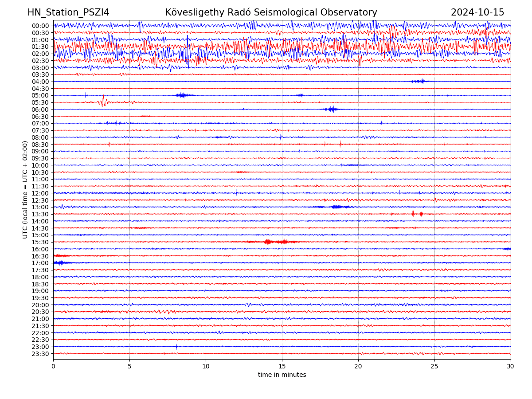Click the red wavelet near minute 3 on 05:30 trace
This screenshot has height=399, width=532.
tap(103, 102)
